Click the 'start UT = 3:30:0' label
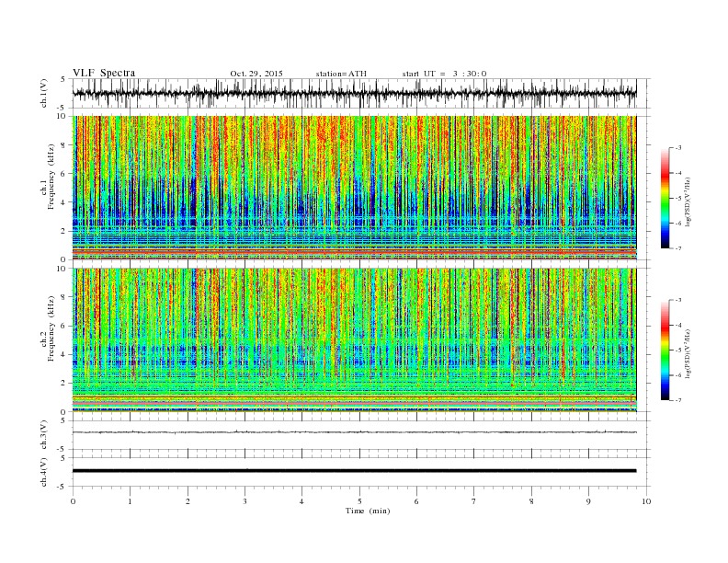This screenshot has width=728, height=563. (444, 74)
